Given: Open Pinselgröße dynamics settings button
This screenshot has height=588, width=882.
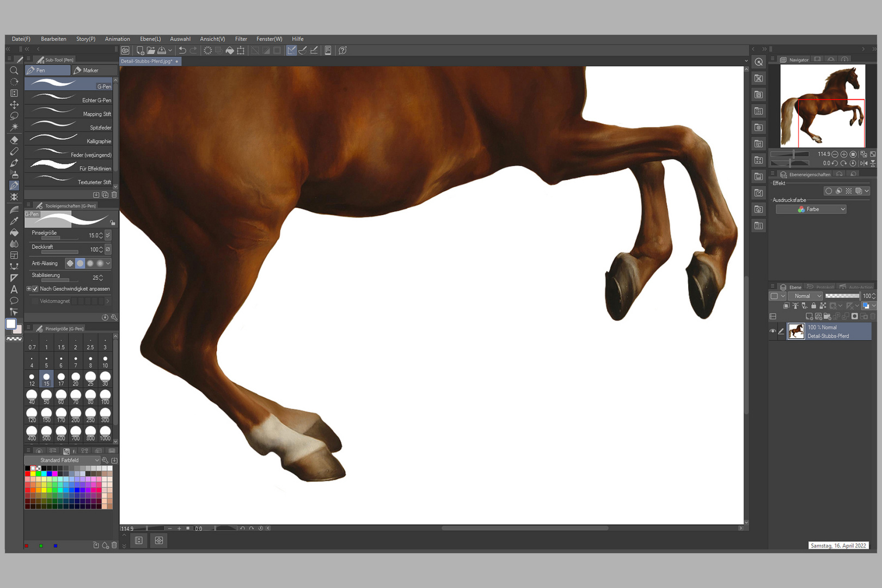Looking at the screenshot, I should [x=108, y=235].
